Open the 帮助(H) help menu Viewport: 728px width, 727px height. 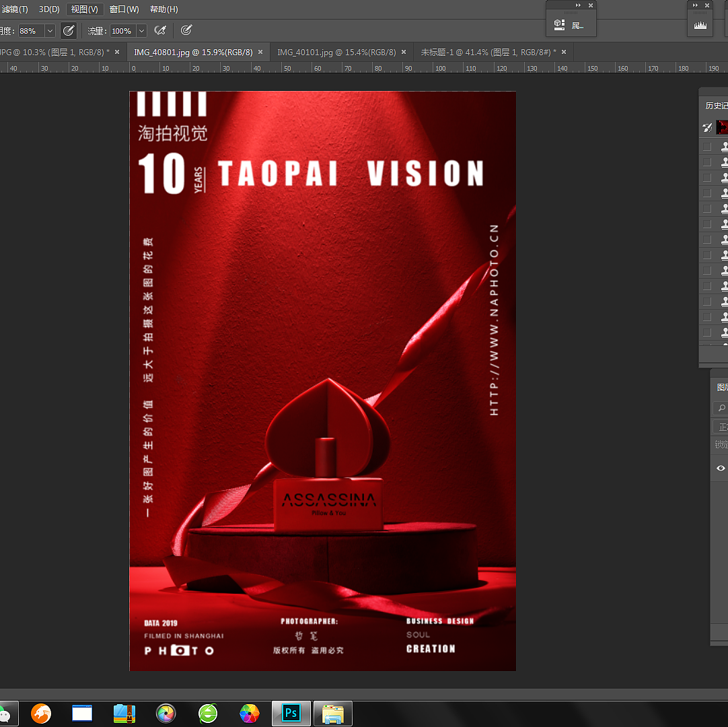coord(164,9)
